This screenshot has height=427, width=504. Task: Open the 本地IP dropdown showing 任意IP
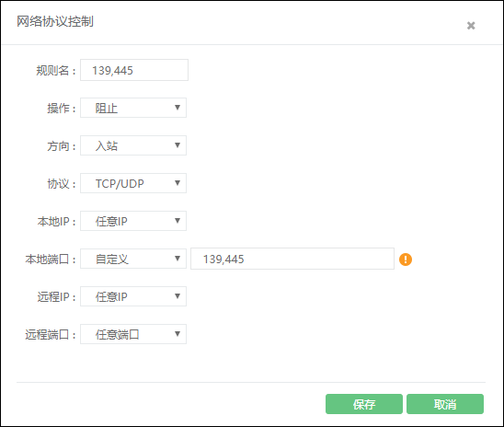(133, 221)
